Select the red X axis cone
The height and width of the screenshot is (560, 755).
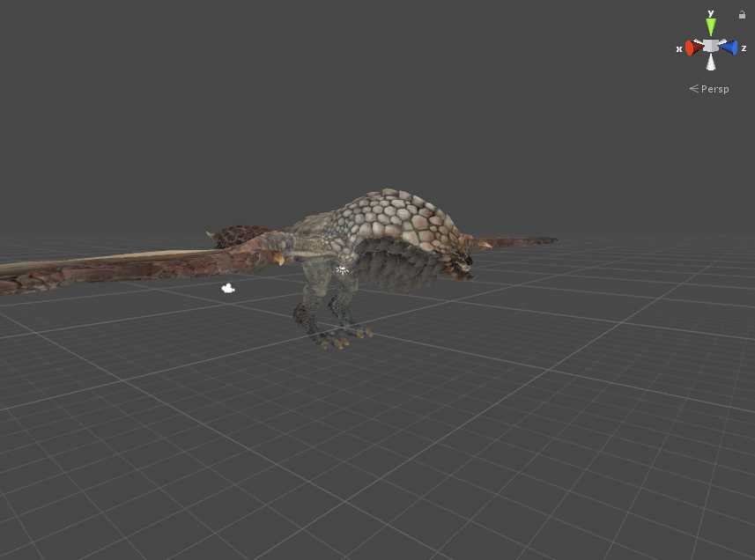(x=689, y=48)
